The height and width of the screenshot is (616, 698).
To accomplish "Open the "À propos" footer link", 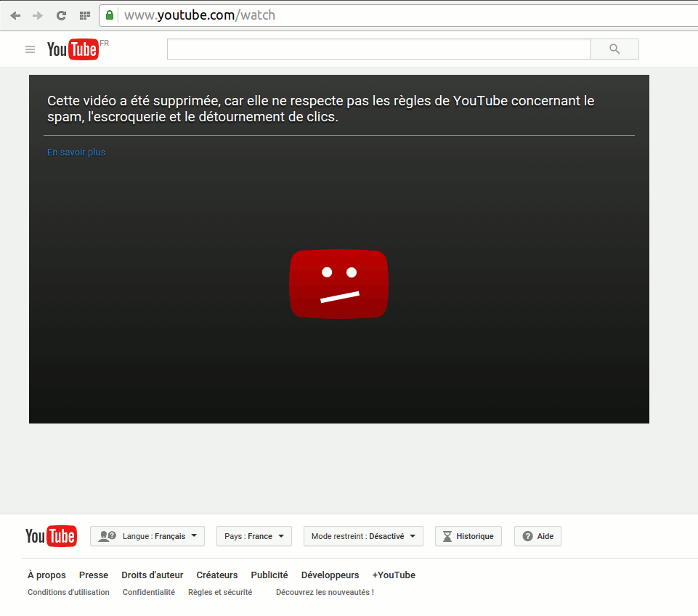I will 46,575.
